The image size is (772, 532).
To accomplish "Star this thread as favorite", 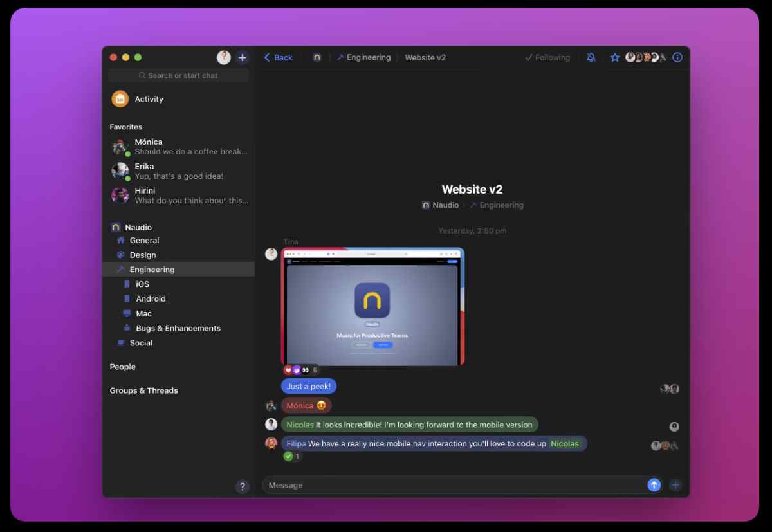I will [x=614, y=57].
